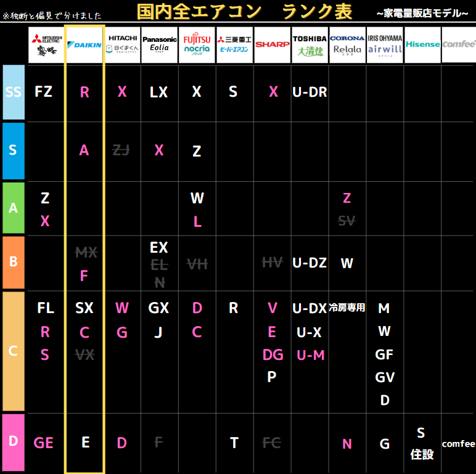Click the struck-through ZJ model
Image resolution: width=476 pixels, height=474 pixels.
pyautogui.click(x=121, y=150)
